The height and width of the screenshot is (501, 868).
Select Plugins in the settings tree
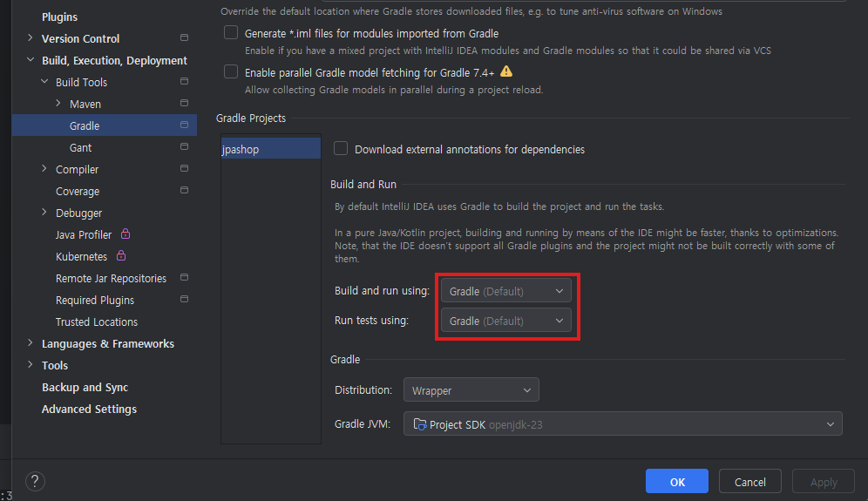pos(60,17)
